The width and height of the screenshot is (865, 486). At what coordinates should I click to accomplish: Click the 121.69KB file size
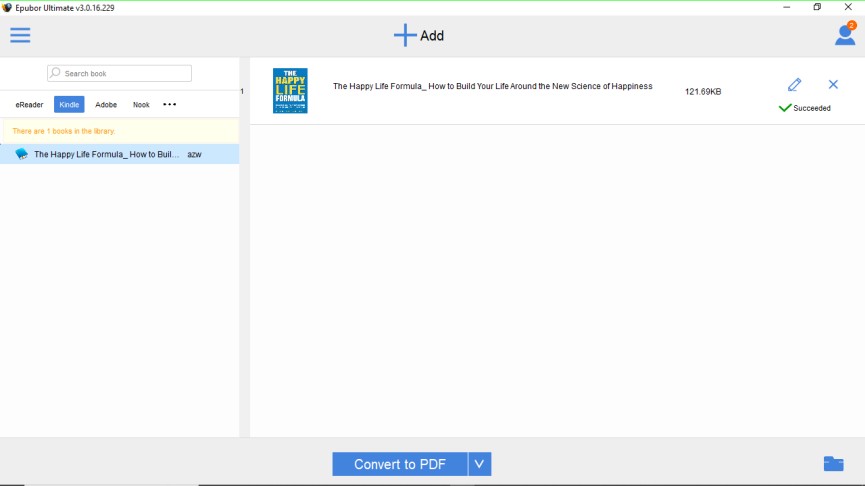[x=703, y=92]
